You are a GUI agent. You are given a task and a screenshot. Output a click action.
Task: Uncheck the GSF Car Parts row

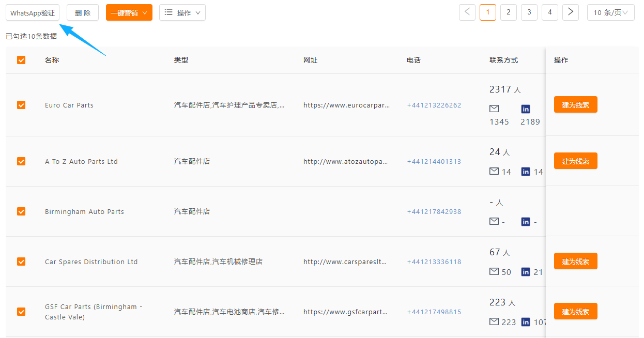[x=21, y=312]
